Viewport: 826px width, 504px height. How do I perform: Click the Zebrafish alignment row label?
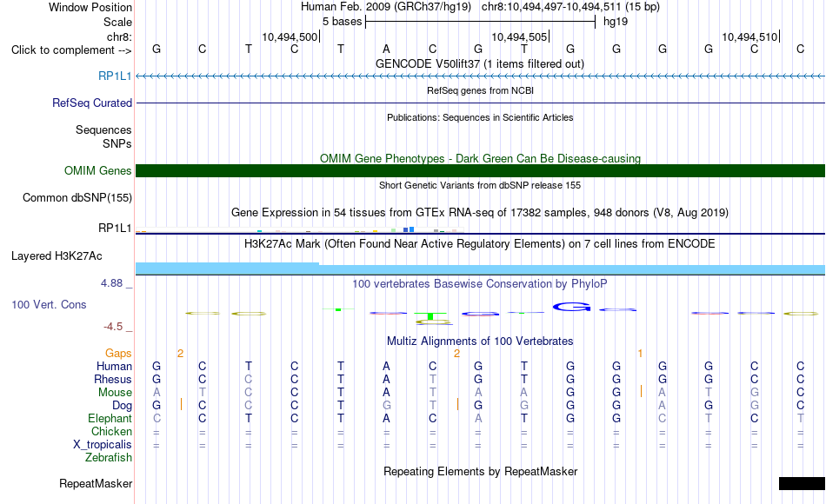pos(109,458)
